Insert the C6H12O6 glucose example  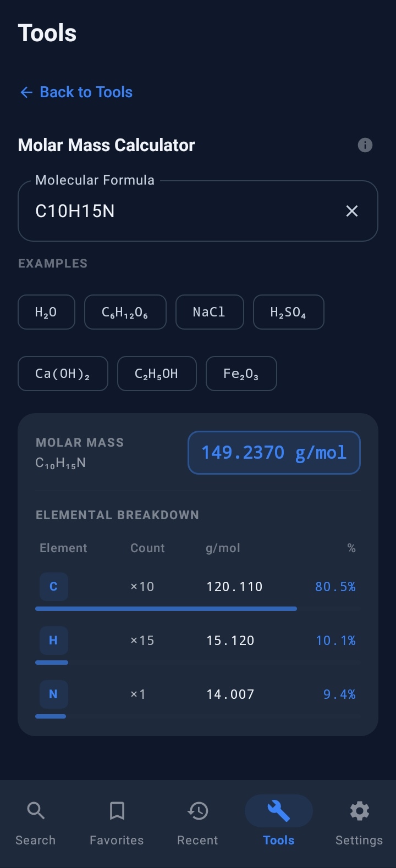point(125,312)
